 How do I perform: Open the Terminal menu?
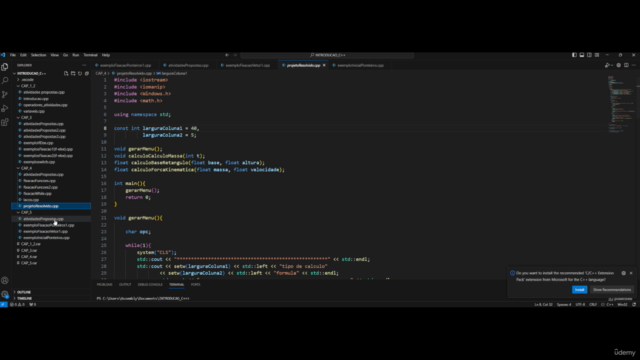[90, 55]
